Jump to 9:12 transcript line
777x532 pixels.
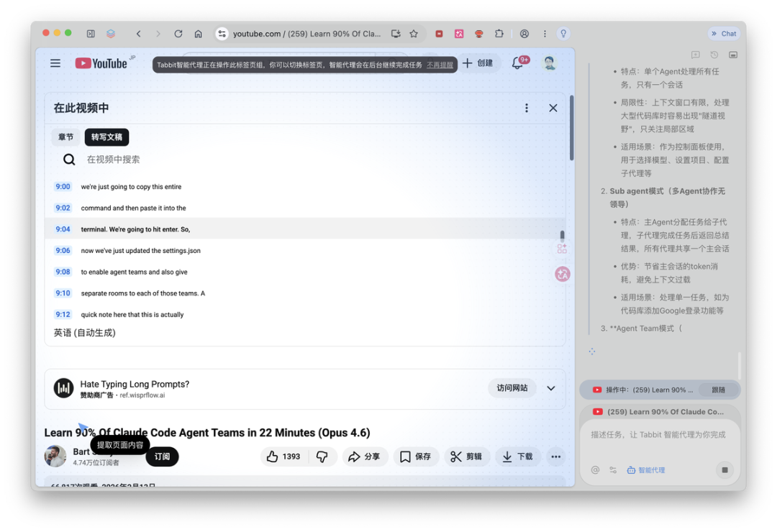(305, 315)
